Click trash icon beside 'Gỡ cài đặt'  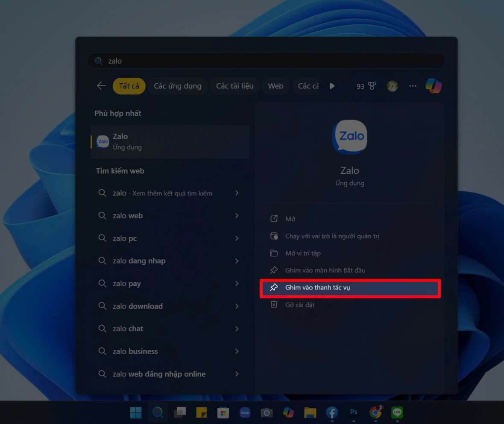coord(274,304)
